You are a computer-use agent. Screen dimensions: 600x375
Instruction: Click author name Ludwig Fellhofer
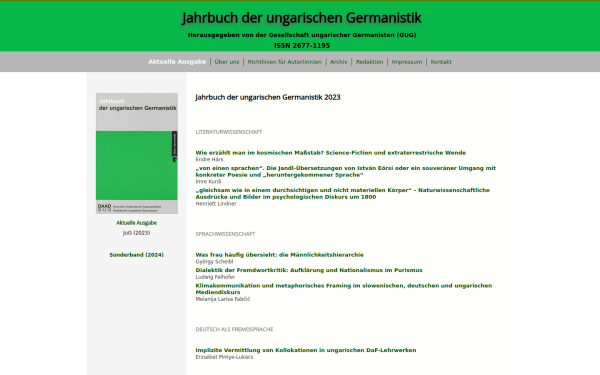(x=215, y=277)
